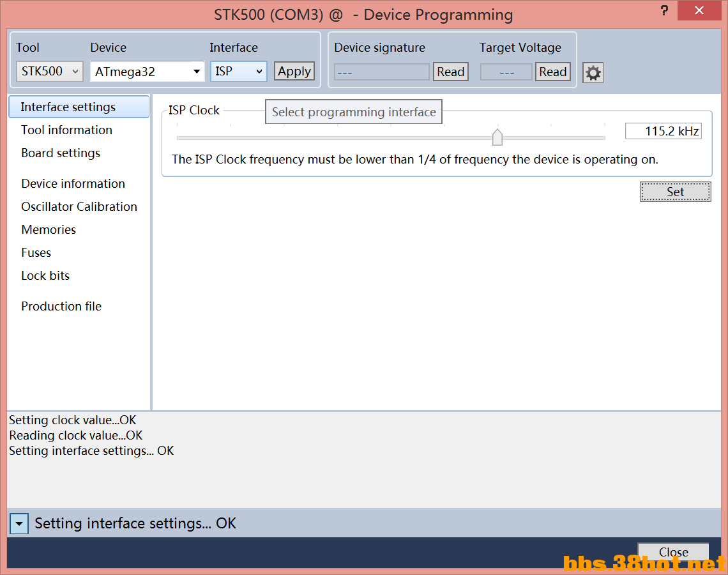728x575 pixels.
Task: Open the Tool information page
Action: click(67, 130)
